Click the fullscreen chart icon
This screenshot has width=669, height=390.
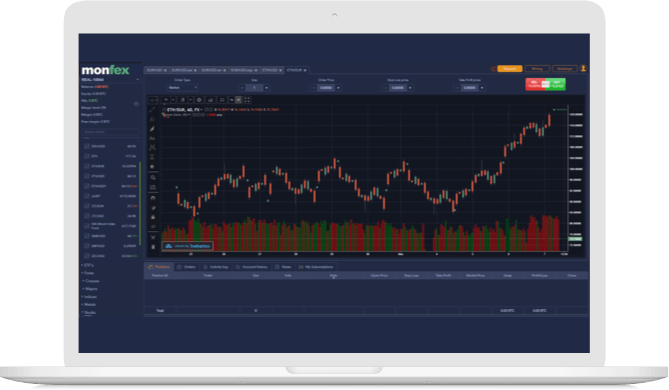(247, 100)
